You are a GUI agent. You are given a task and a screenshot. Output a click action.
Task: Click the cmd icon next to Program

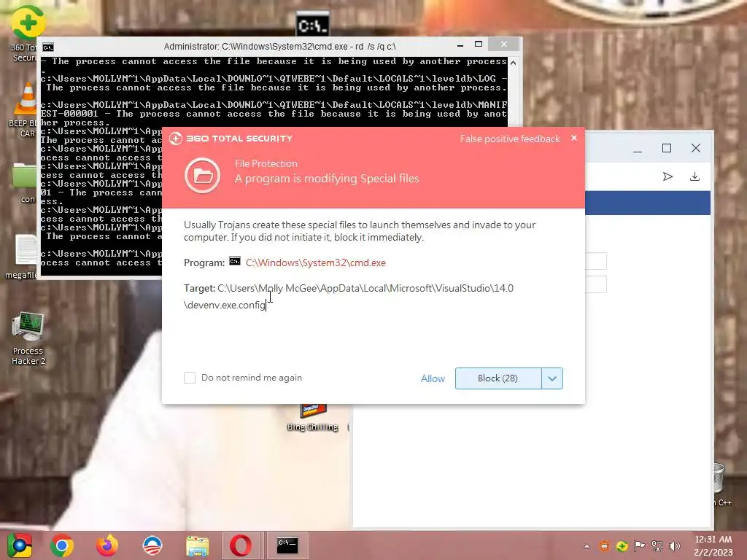[x=234, y=261]
